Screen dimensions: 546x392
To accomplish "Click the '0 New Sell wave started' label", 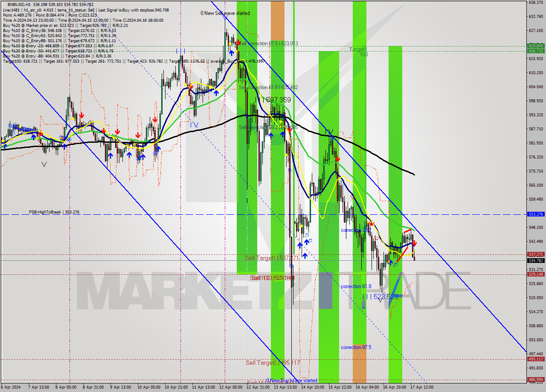I will tap(225, 13).
